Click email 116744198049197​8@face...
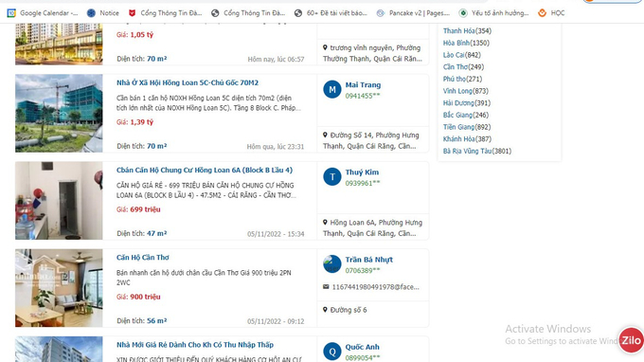 tap(375, 287)
